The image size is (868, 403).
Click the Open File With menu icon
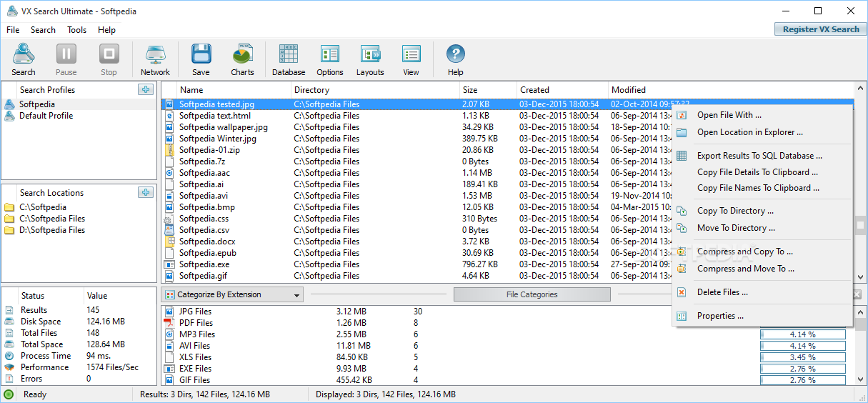tap(682, 115)
